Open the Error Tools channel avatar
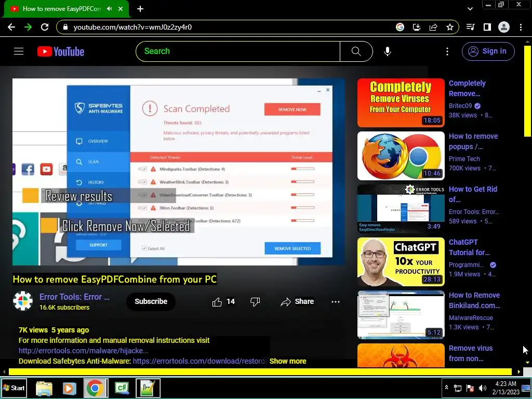The width and height of the screenshot is (532, 399). click(x=23, y=301)
